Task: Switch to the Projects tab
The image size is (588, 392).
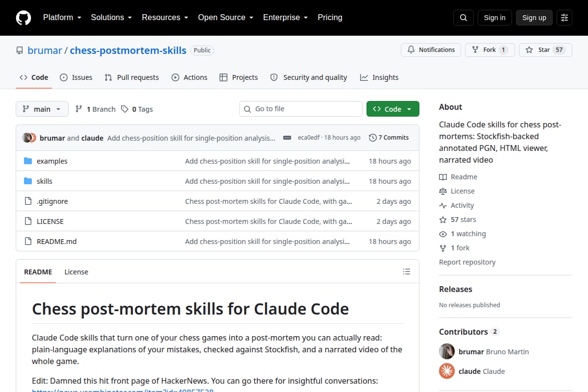Action: point(239,77)
